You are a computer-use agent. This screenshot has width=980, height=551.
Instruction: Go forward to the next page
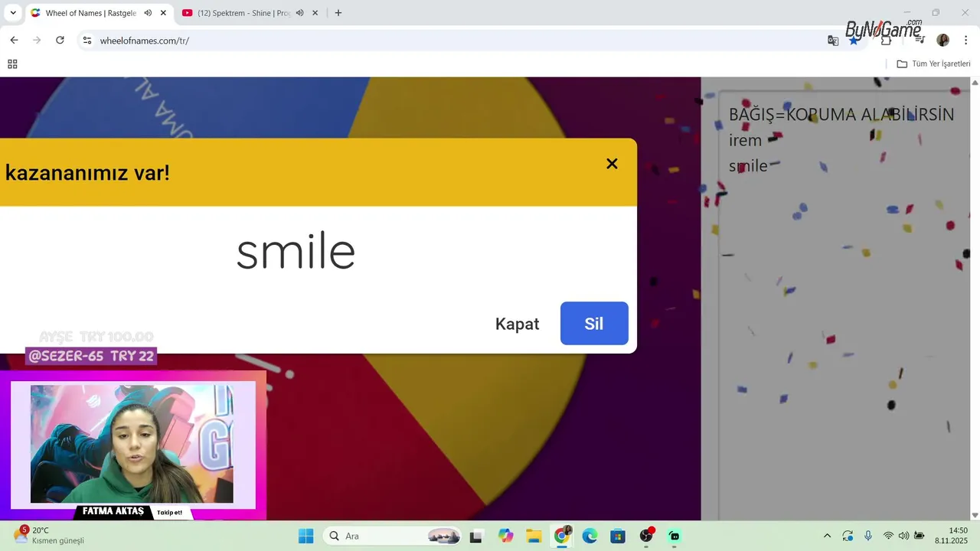(x=37, y=40)
